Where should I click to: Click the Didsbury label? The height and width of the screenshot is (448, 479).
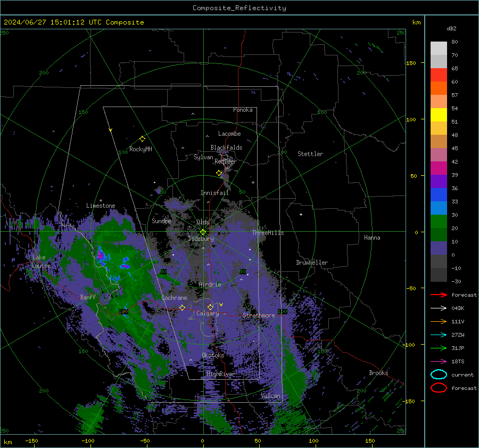tap(201, 239)
